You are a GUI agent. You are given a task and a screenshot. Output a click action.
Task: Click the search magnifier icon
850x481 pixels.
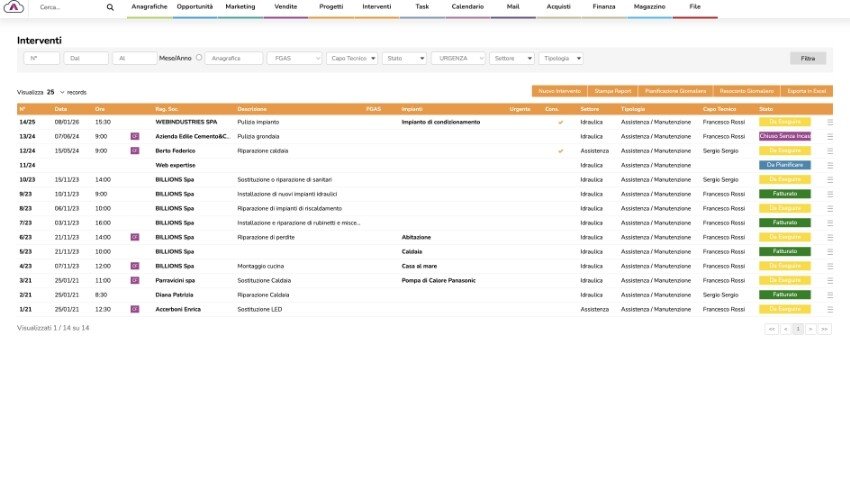[x=110, y=7]
